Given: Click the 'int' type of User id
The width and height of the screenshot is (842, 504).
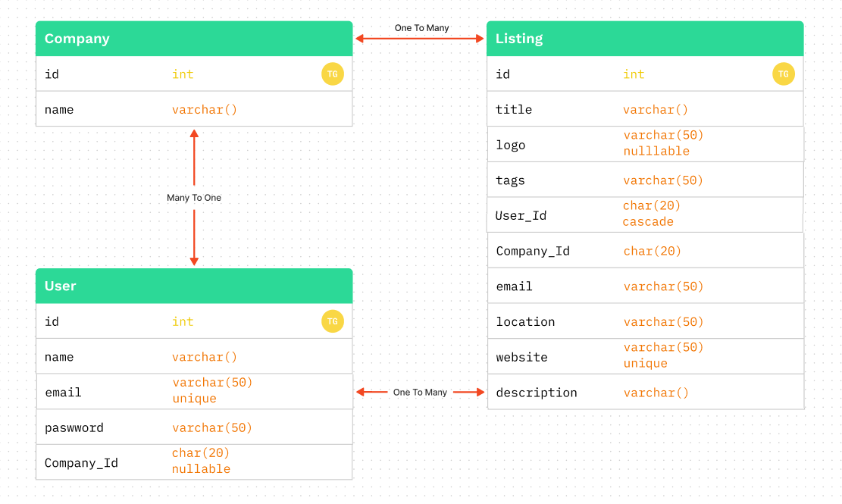Looking at the screenshot, I should [x=183, y=321].
